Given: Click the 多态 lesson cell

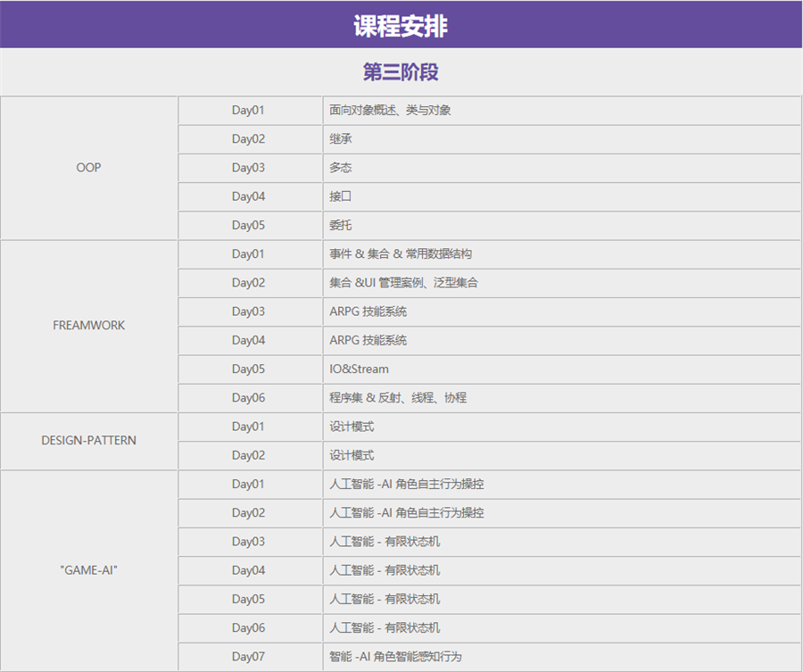Looking at the screenshot, I should [x=340, y=168].
